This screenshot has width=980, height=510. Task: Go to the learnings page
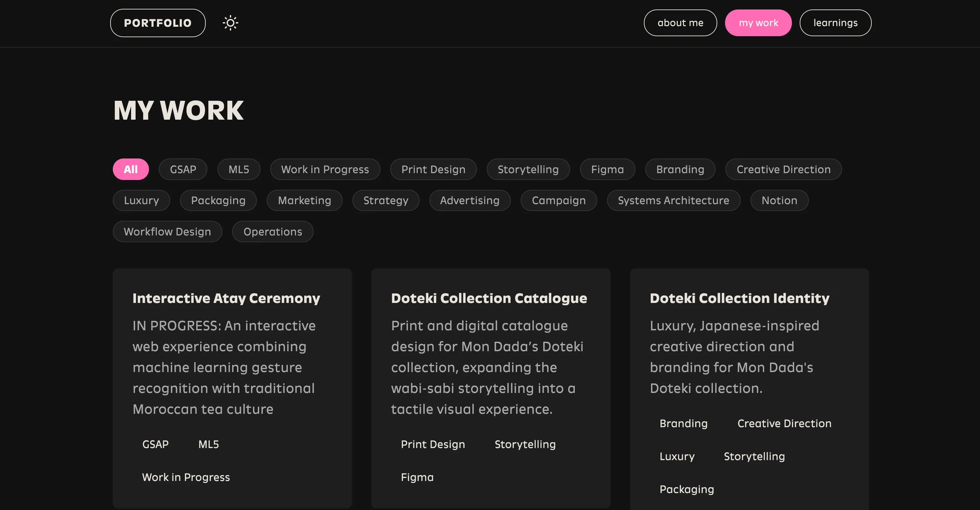836,23
